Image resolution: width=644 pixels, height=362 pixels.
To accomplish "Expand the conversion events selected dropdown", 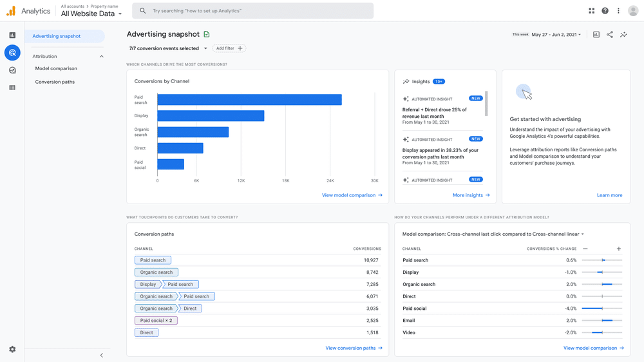I will tap(168, 48).
